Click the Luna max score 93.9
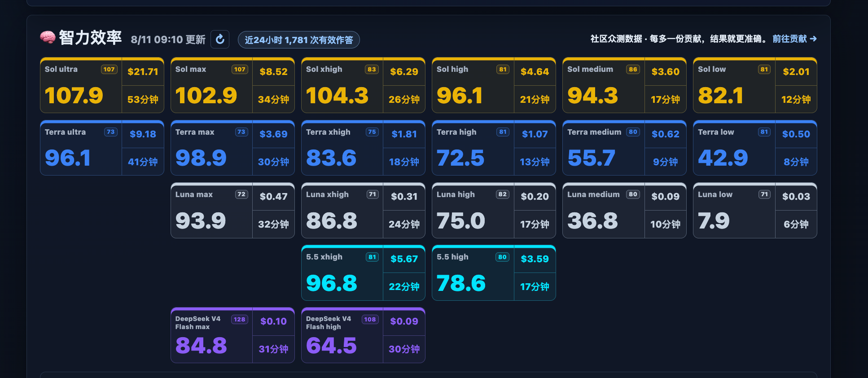 point(201,221)
